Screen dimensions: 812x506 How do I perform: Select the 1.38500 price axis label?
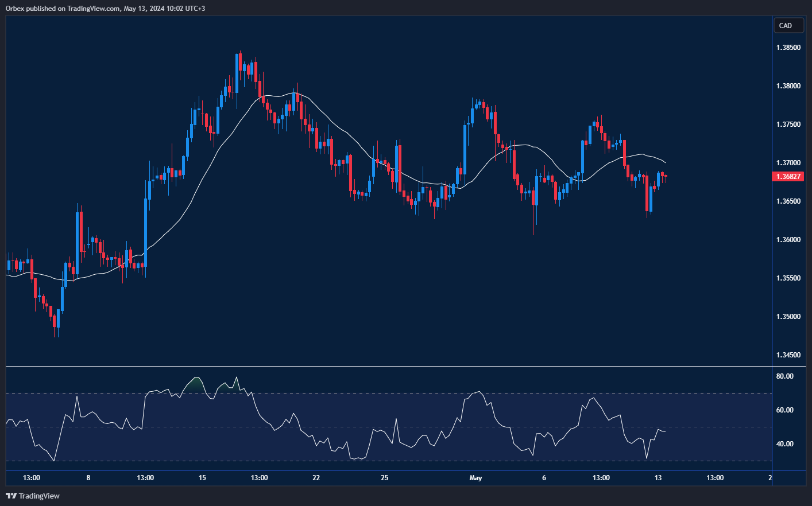[788, 48]
